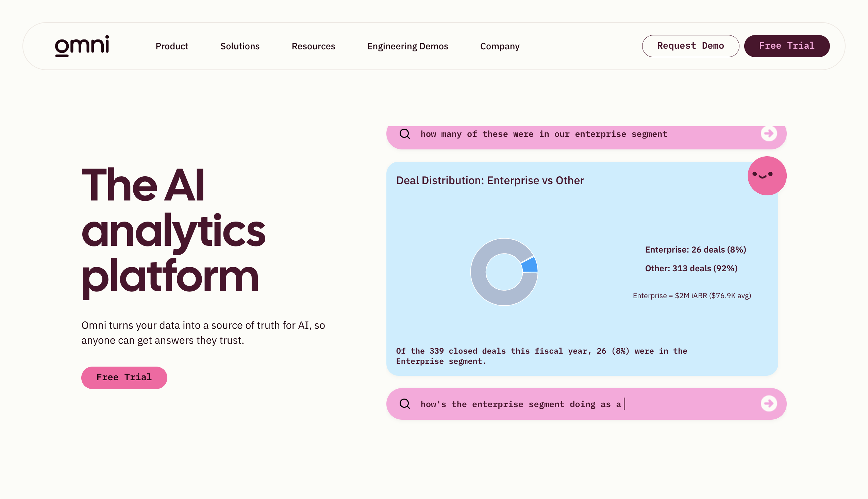The image size is (868, 499).
Task: Open the Engineering Demos menu
Action: point(407,46)
